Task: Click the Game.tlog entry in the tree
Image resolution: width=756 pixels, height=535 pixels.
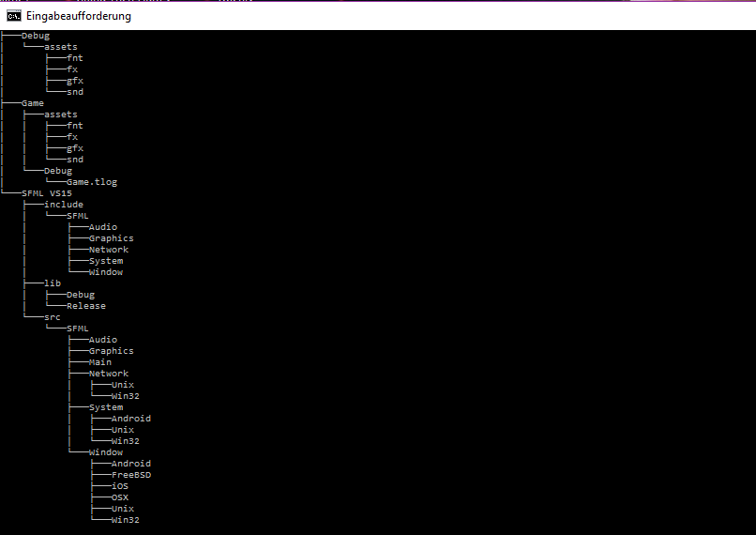Action: (x=91, y=182)
